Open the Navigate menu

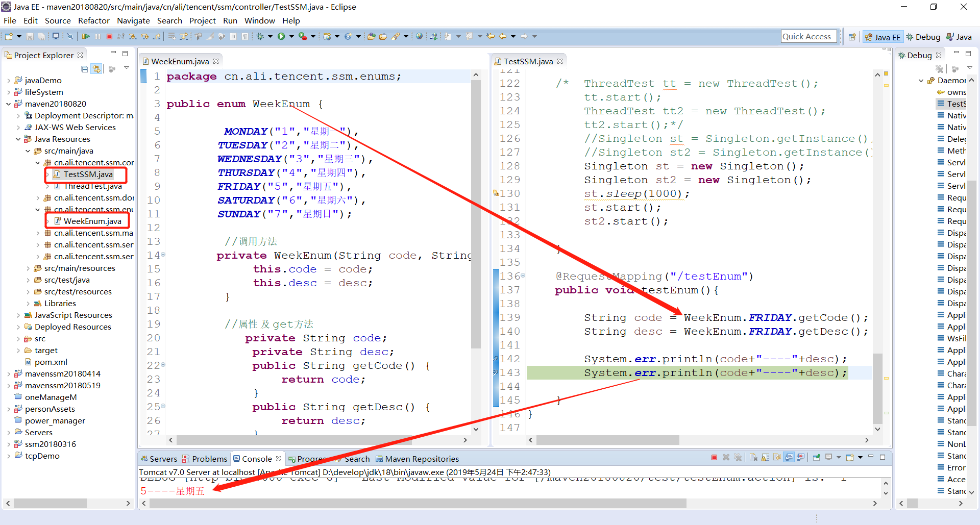point(133,20)
